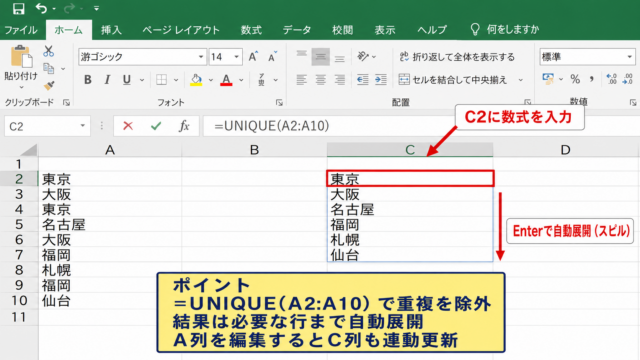Click セルを結合して中央揃え button
The width and height of the screenshot is (640, 360).
coord(453,80)
